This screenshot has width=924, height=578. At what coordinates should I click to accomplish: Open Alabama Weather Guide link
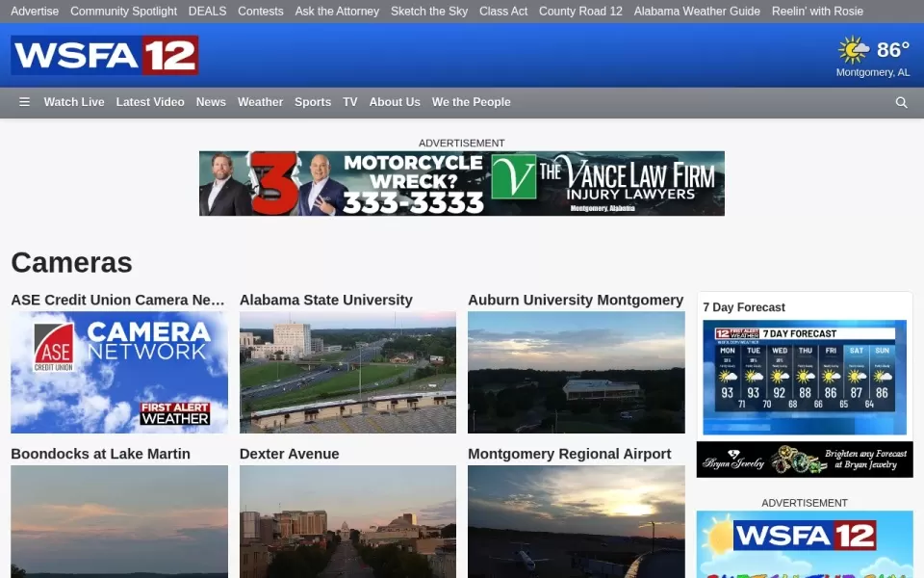697,12
